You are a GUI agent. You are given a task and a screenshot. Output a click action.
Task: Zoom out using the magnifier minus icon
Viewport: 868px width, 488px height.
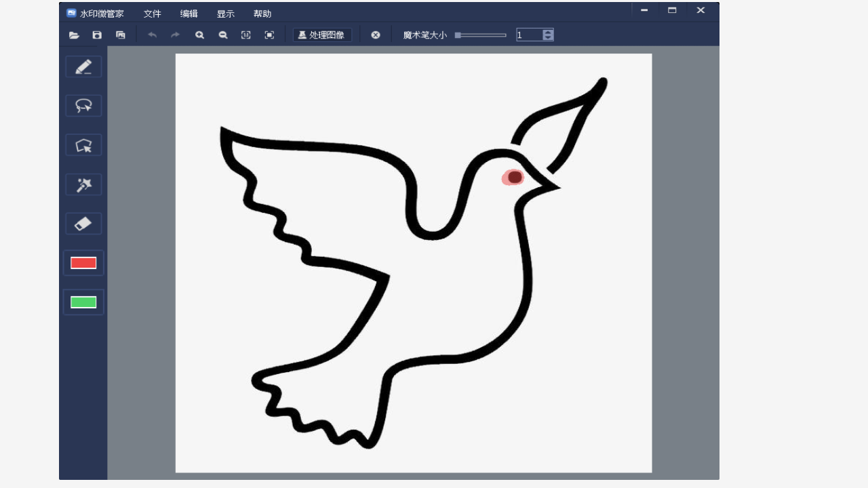pos(223,35)
